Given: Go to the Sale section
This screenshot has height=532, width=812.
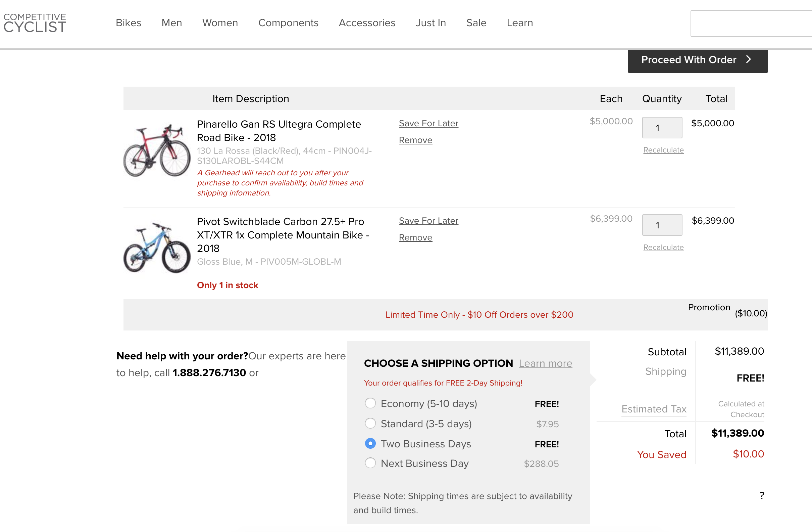Looking at the screenshot, I should coord(476,23).
